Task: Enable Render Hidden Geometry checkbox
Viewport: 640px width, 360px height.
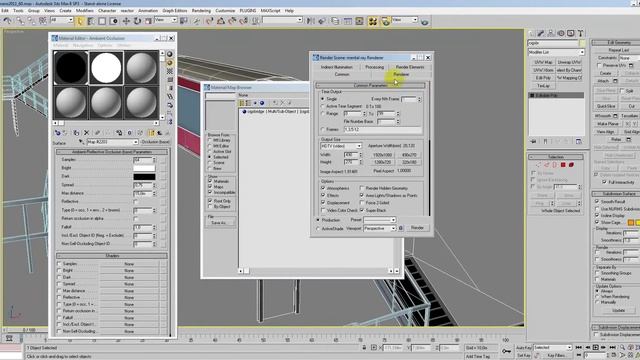Action: pos(362,188)
